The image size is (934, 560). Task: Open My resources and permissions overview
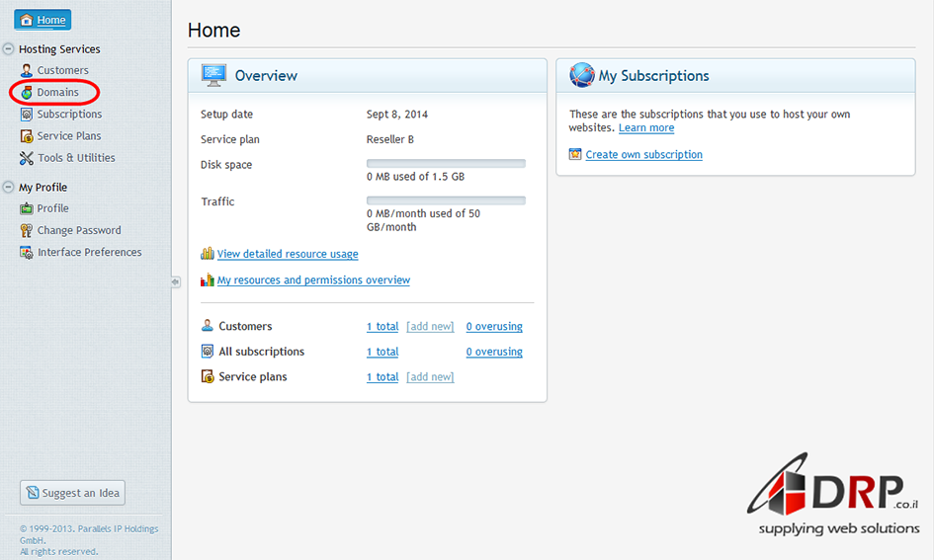pyautogui.click(x=313, y=280)
